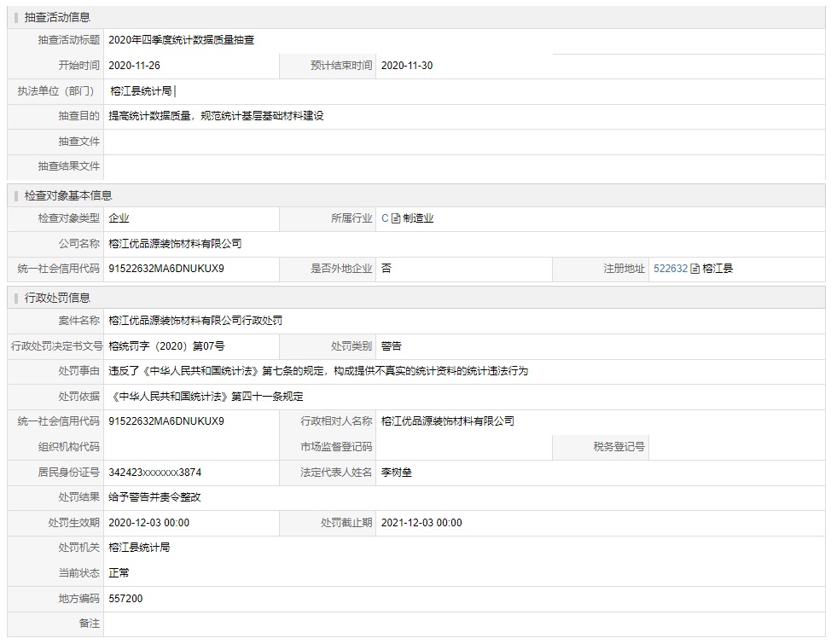Viewport: 831px width, 644px height.
Task: Click the document icon beside 制造业
Action: 396,218
